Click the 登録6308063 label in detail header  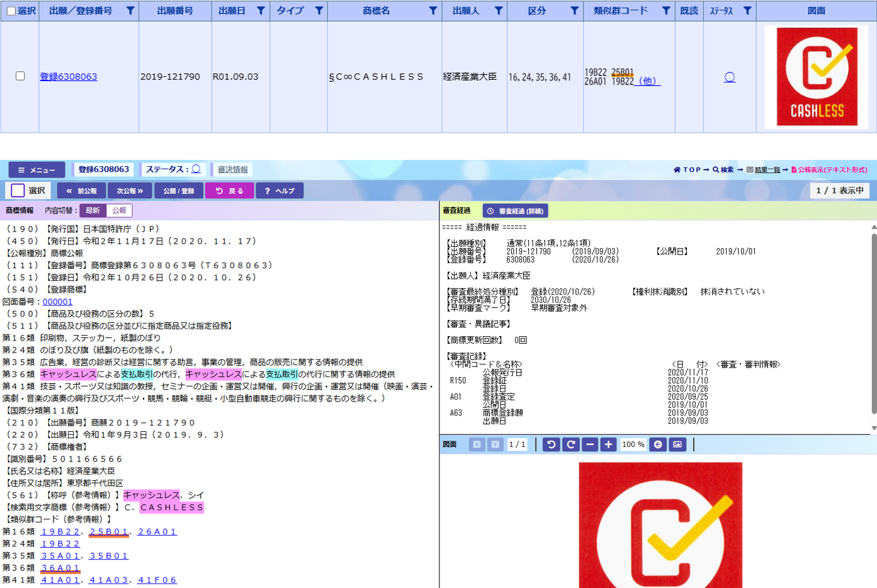[104, 169]
